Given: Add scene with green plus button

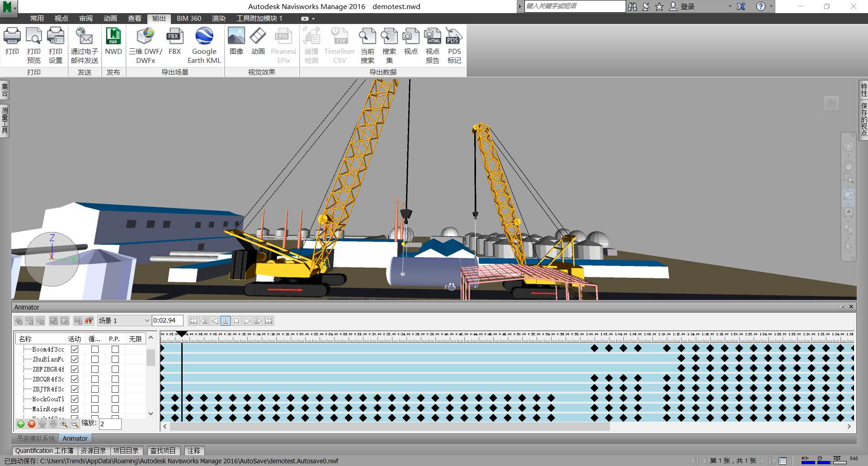Looking at the screenshot, I should coord(20,424).
